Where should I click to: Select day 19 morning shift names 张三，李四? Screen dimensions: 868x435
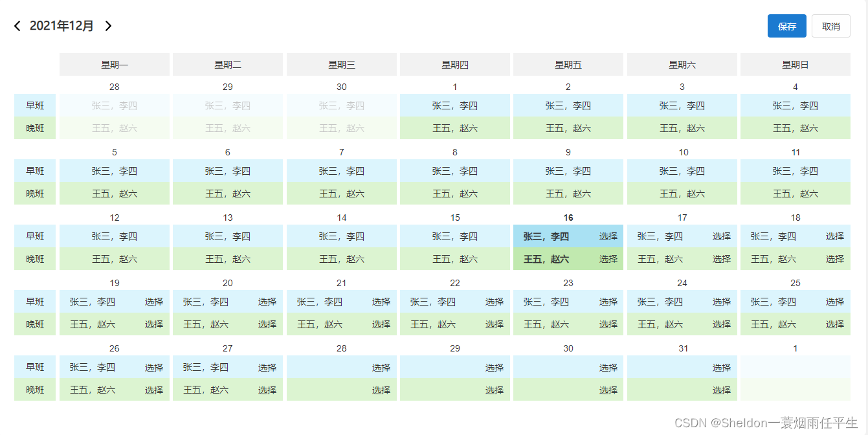click(x=93, y=302)
